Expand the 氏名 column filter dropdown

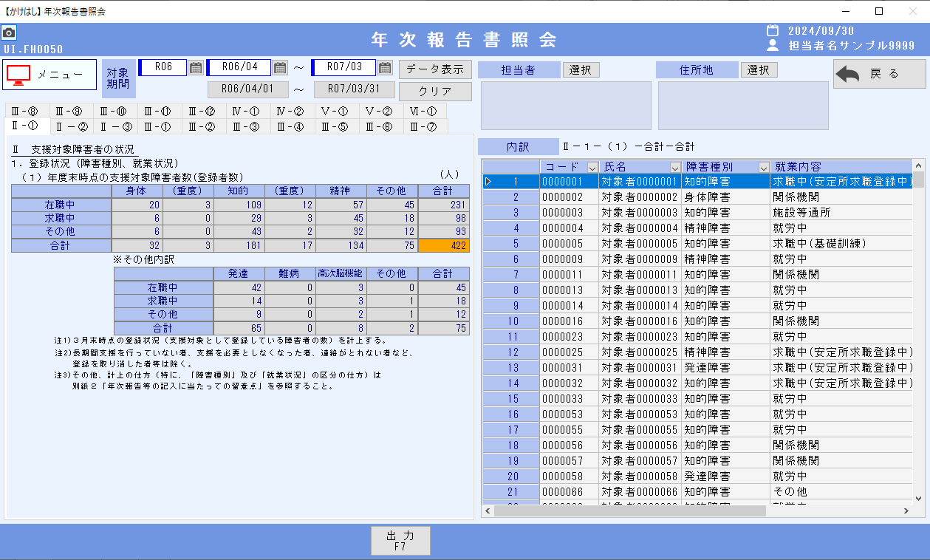(674, 167)
